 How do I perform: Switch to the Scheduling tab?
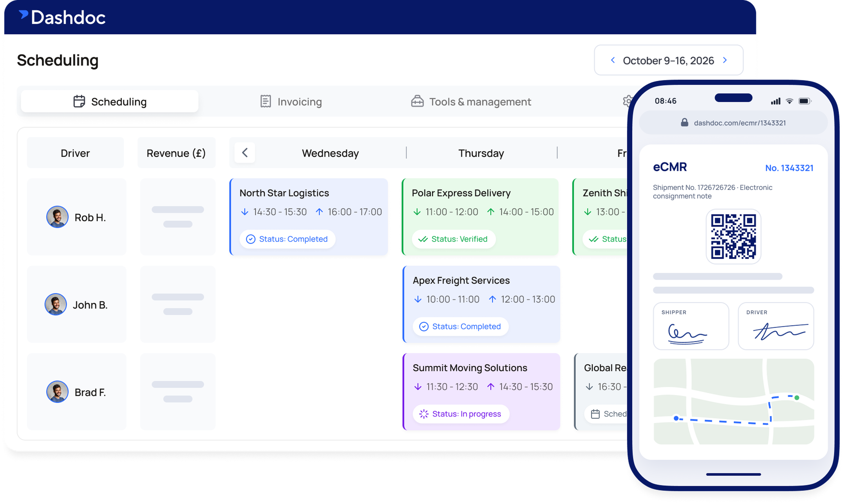point(110,102)
